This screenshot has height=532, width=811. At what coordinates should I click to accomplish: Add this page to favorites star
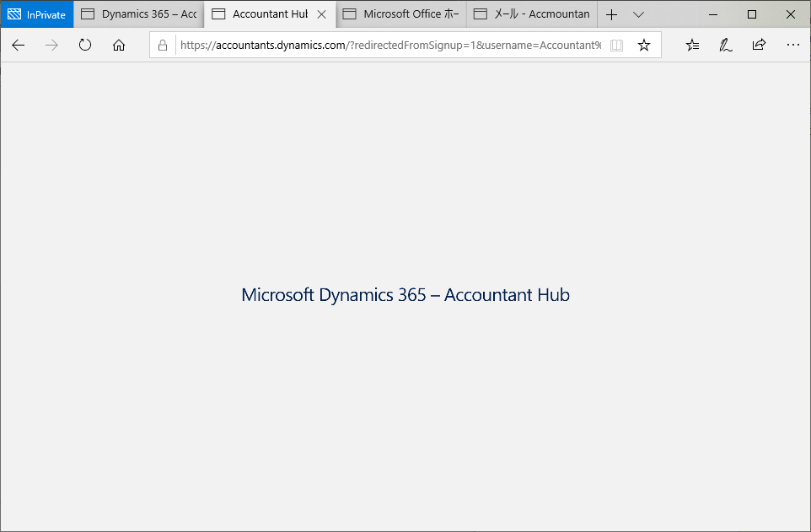coord(644,46)
